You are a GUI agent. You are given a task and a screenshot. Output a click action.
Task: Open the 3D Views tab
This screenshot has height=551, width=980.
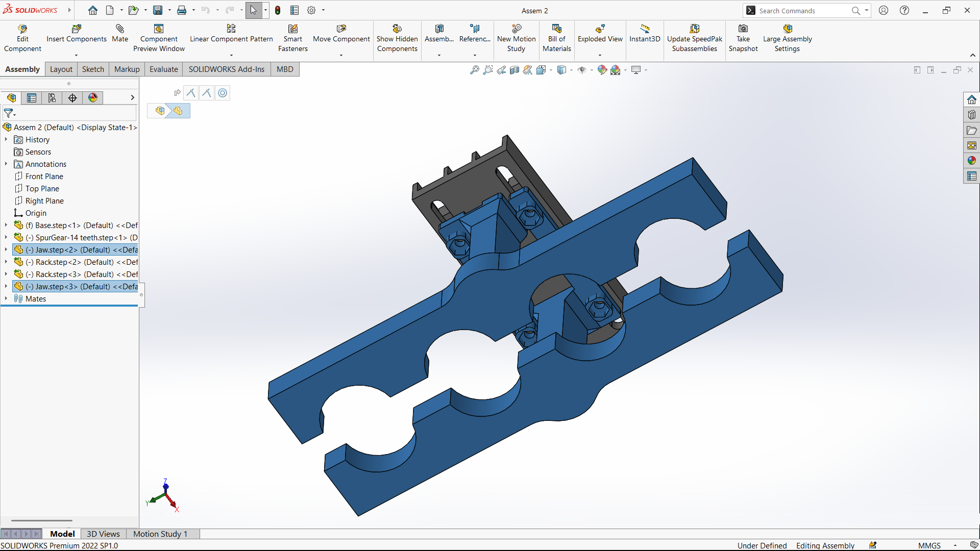coord(103,534)
